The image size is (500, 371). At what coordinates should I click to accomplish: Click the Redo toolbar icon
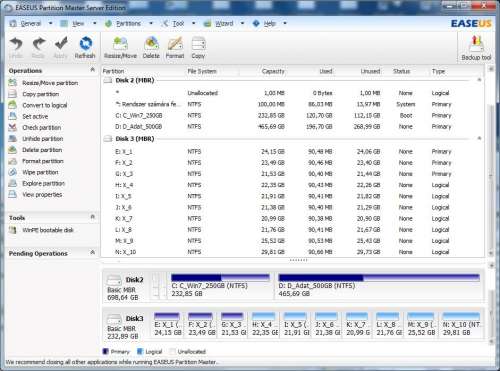tap(38, 44)
